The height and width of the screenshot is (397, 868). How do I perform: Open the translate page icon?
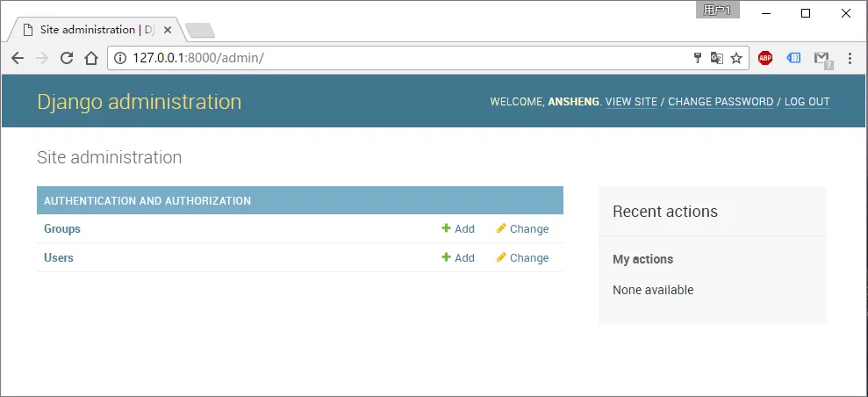[717, 58]
